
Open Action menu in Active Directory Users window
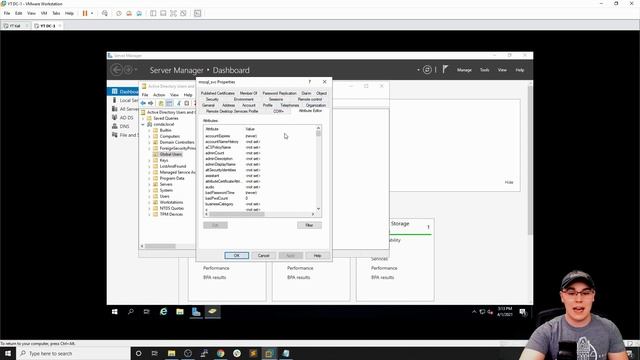pyautogui.click(x=159, y=95)
